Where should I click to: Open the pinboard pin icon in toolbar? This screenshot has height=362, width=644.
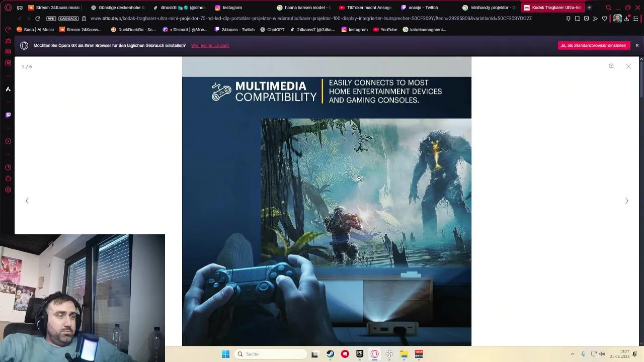point(568,19)
